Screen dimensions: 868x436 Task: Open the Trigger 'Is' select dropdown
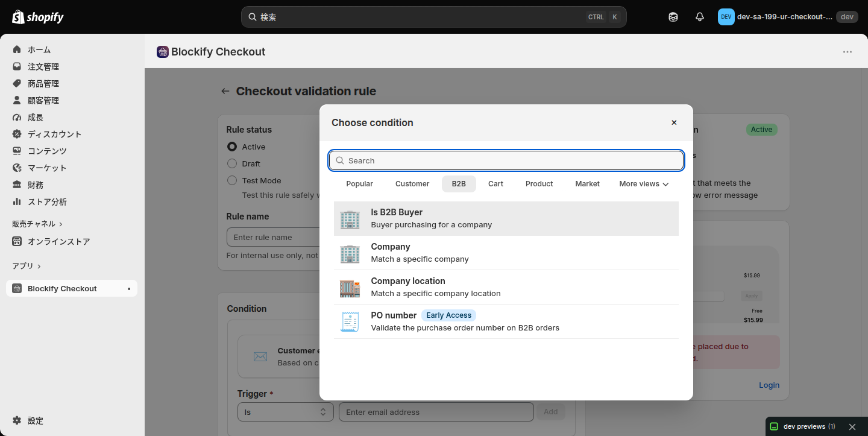[x=286, y=412]
